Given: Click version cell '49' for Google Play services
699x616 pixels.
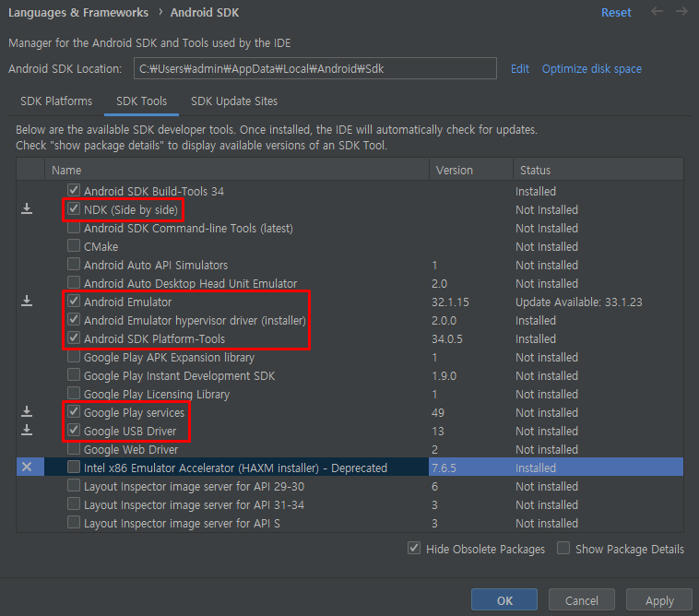Looking at the screenshot, I should [x=438, y=413].
